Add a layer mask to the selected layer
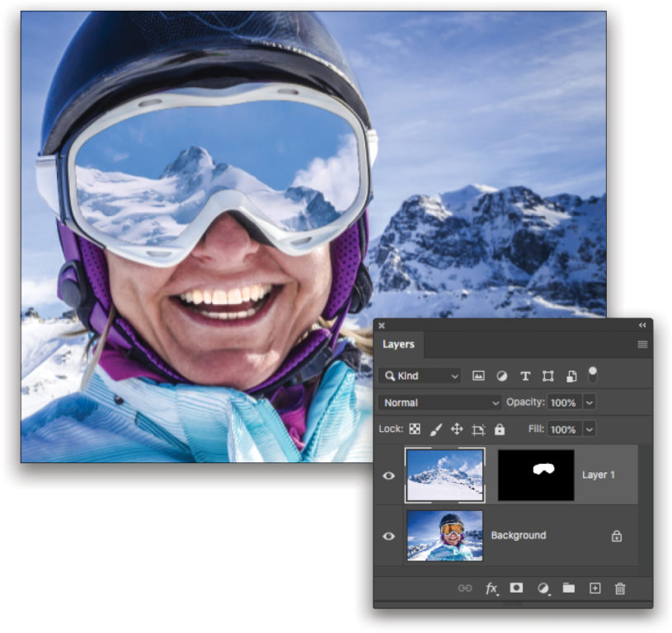The image size is (672, 633). (517, 588)
